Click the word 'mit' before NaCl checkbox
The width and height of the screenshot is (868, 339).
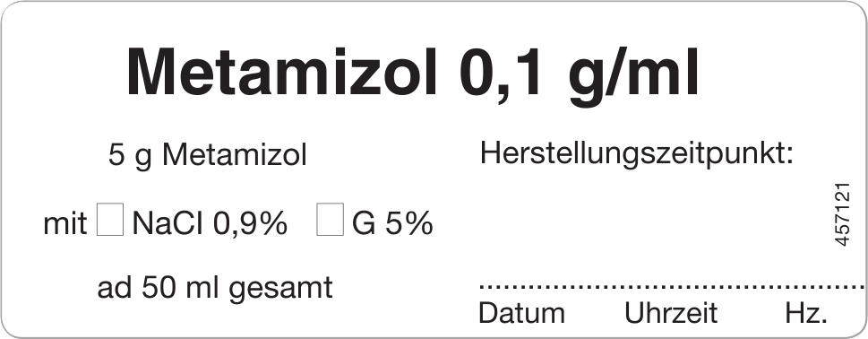point(64,225)
